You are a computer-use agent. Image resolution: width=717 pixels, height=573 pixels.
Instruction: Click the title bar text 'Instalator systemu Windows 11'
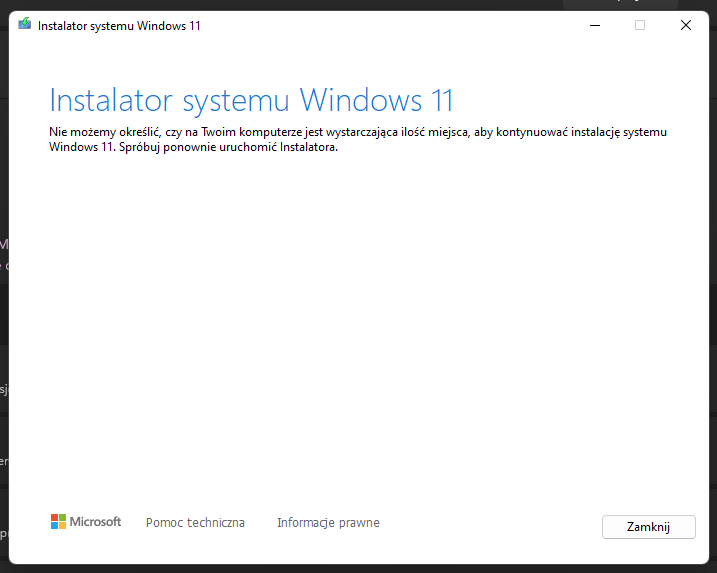pyautogui.click(x=119, y=26)
